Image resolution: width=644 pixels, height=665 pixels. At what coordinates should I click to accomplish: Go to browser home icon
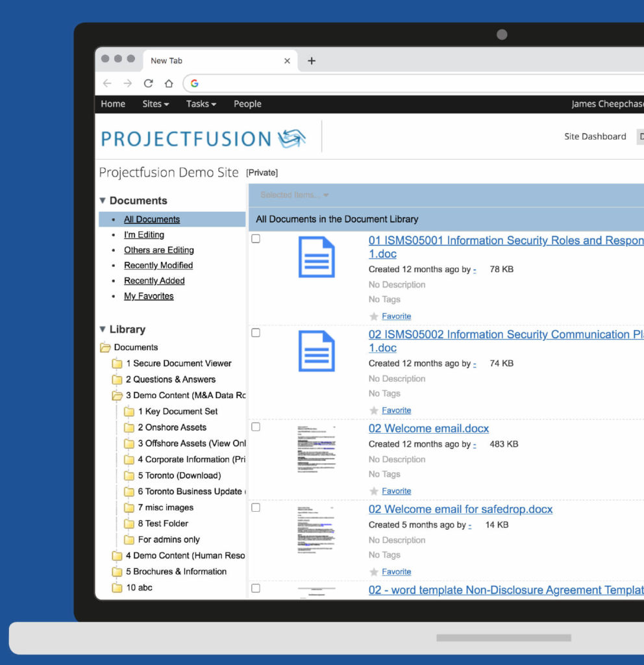pyautogui.click(x=169, y=83)
